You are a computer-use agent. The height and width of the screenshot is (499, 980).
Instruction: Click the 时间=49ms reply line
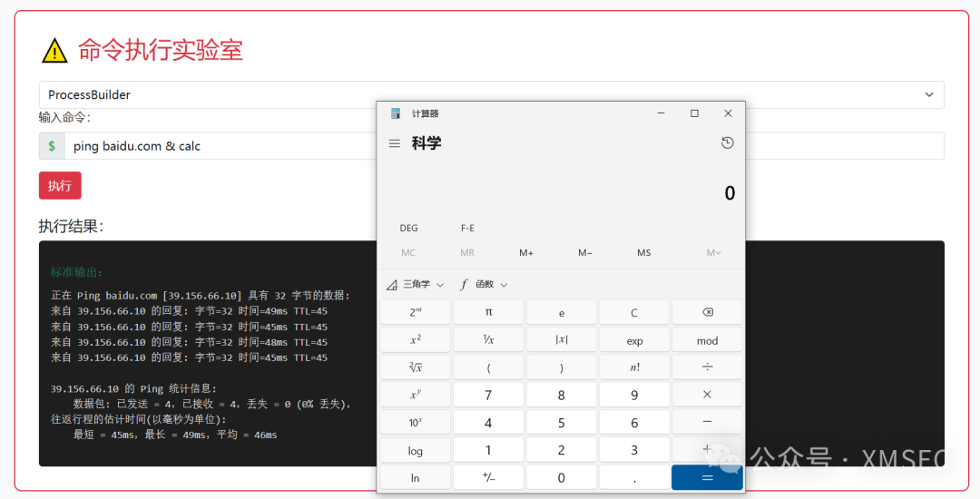(x=189, y=311)
